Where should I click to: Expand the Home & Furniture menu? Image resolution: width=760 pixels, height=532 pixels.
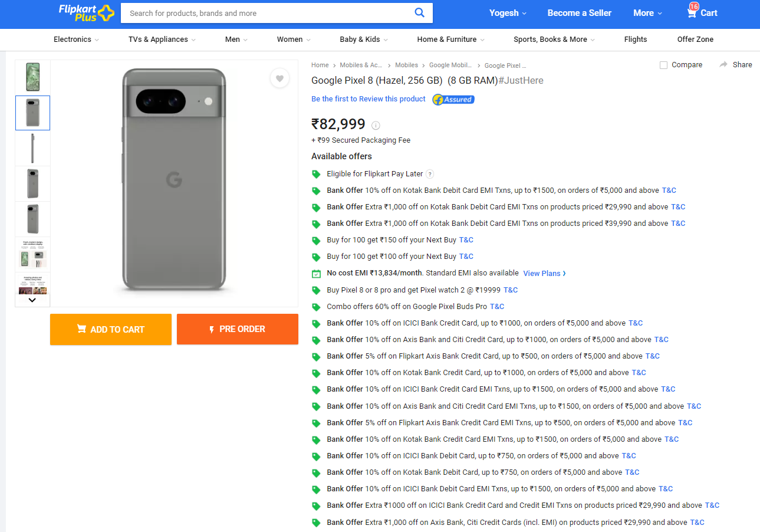(x=451, y=40)
